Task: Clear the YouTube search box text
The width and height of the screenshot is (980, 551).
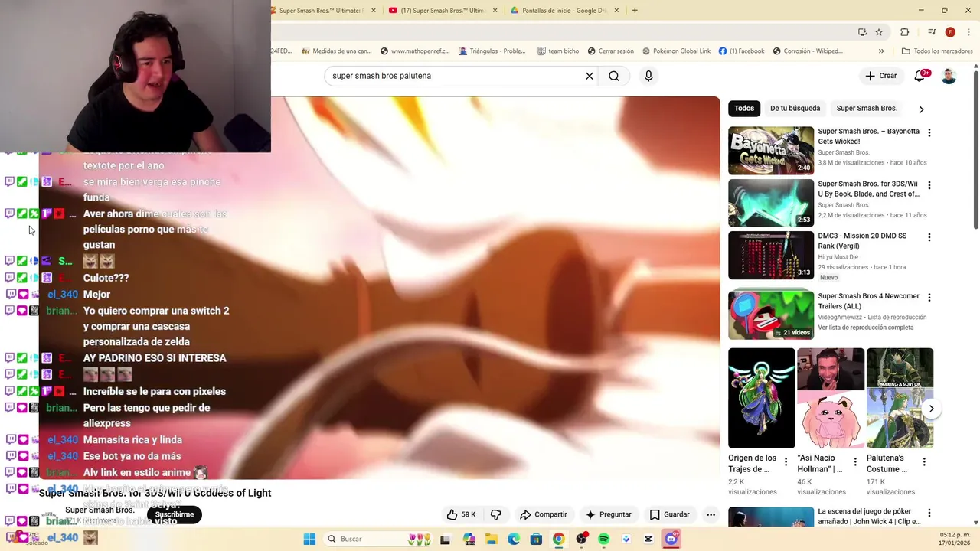Action: (x=590, y=76)
